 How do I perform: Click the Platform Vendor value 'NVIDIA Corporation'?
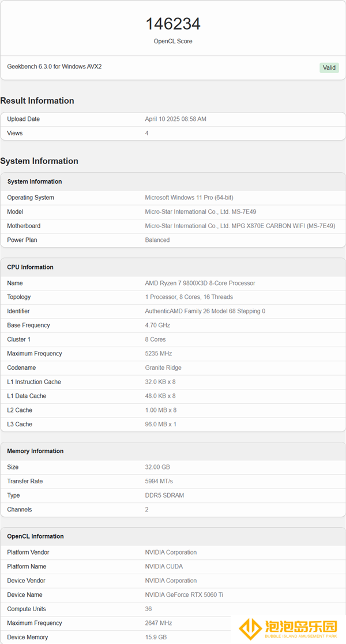click(171, 552)
